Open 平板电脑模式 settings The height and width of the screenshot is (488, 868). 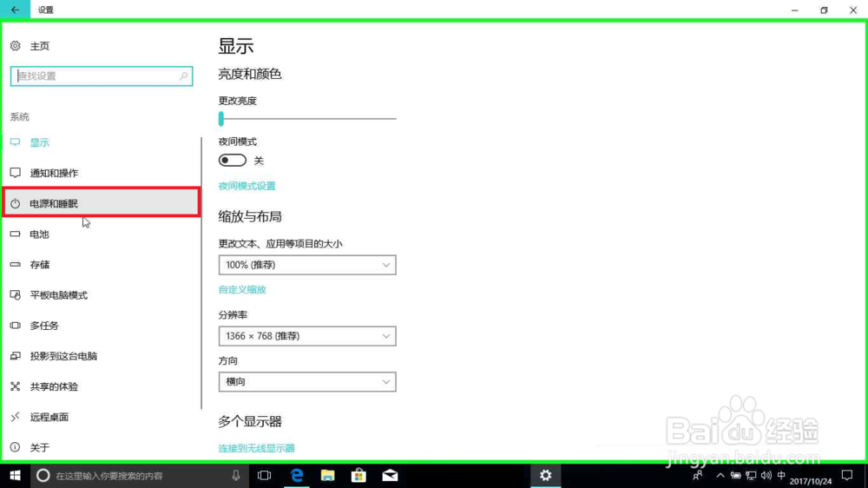click(x=59, y=294)
